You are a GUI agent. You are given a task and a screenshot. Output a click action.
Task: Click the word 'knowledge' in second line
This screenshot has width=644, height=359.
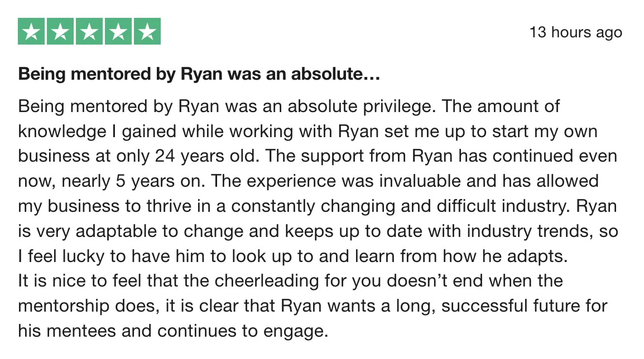62,132
